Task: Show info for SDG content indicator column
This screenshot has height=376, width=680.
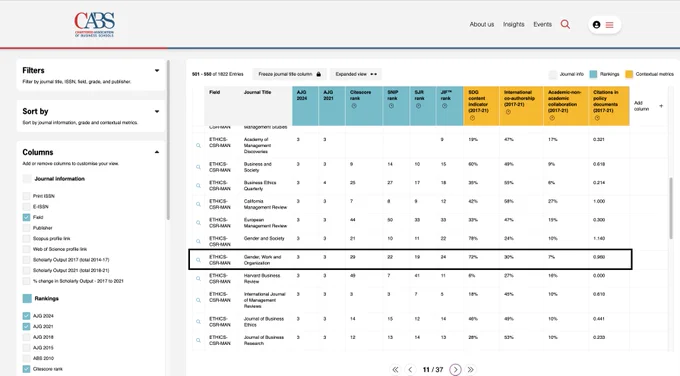Action: (x=472, y=118)
